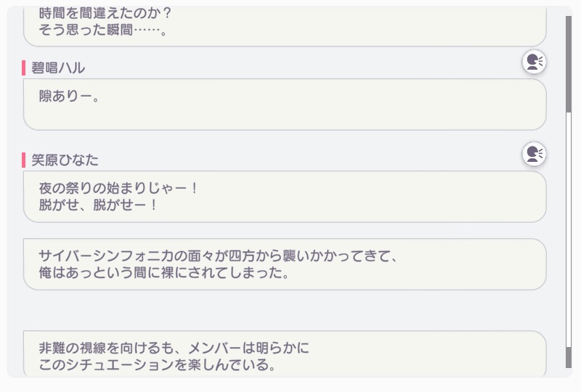Select the speaker name 笑原ひなた
Image resolution: width=581 pixels, height=392 pixels.
click(x=65, y=160)
